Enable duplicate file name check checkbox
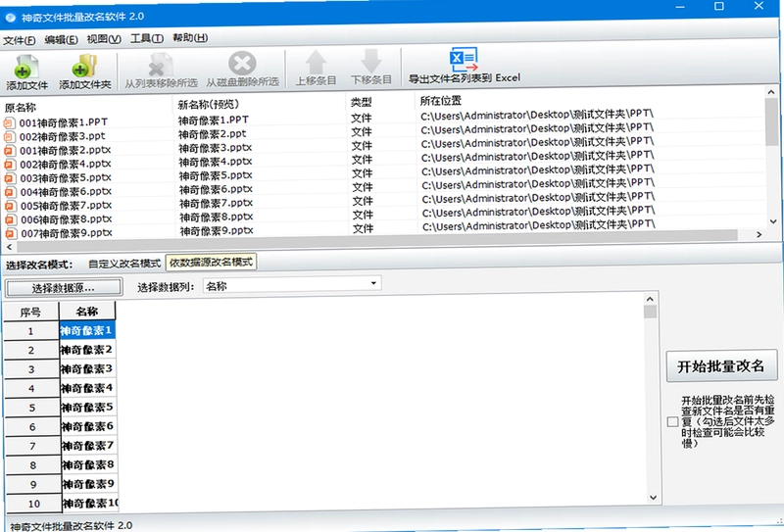The image size is (784, 532). (672, 422)
